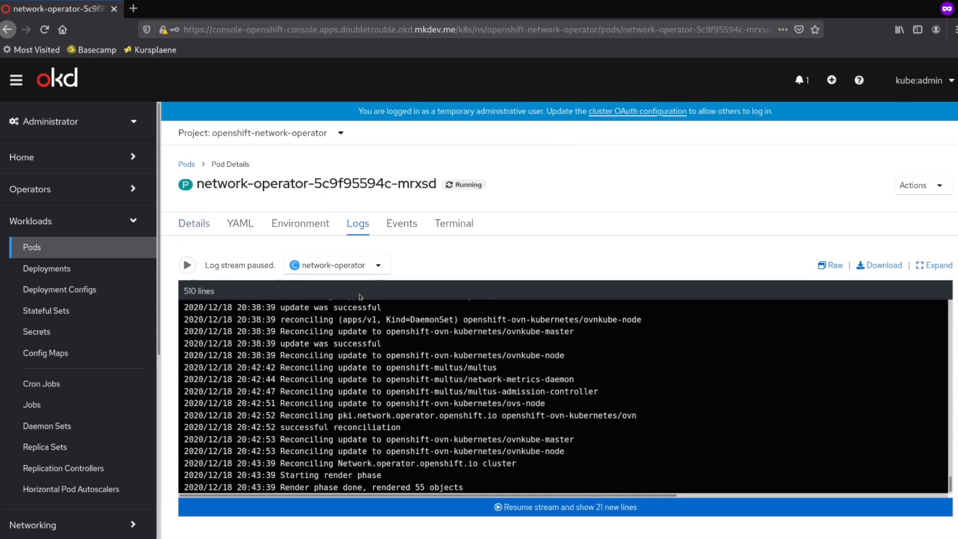
Task: Click the plus import icon
Action: 832,80
